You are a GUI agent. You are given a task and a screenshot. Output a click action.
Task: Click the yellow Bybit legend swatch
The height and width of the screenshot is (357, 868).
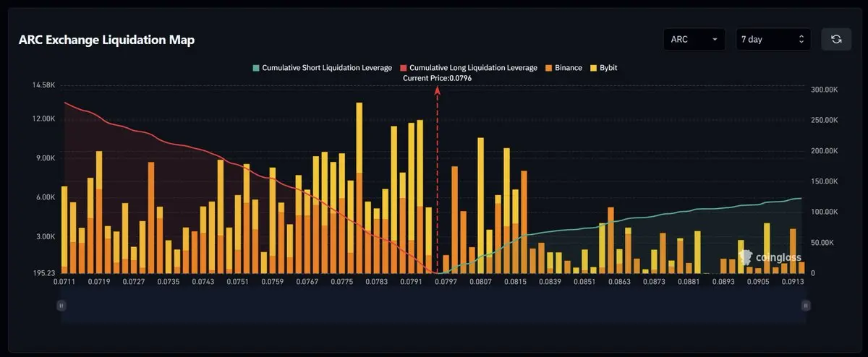coord(594,68)
